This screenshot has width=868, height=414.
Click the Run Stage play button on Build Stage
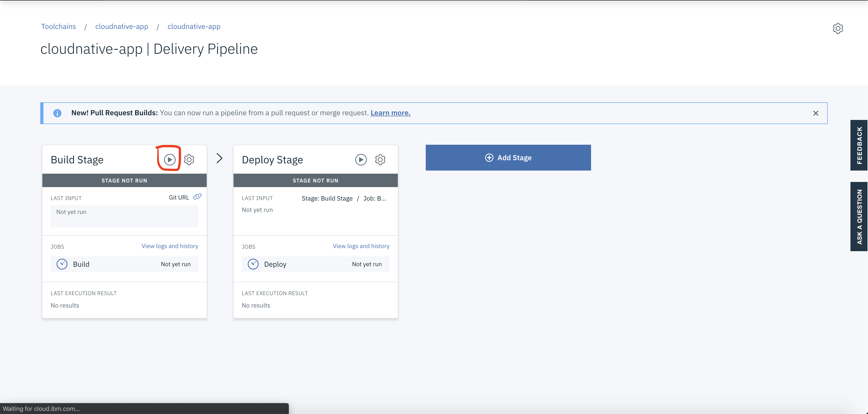pyautogui.click(x=169, y=159)
